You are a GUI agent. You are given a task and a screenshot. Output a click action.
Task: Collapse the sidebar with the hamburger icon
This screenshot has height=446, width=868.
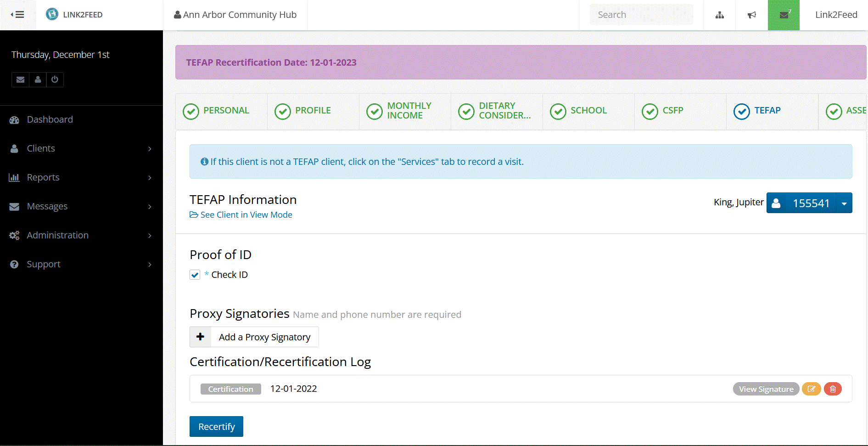(x=17, y=15)
